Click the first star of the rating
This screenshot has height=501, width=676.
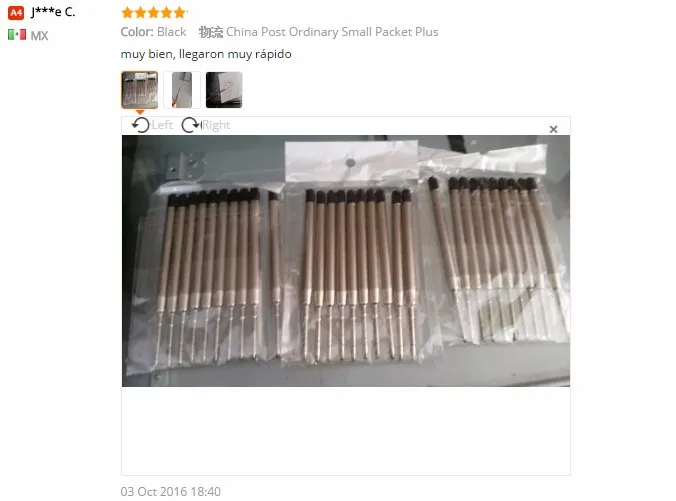[128, 13]
